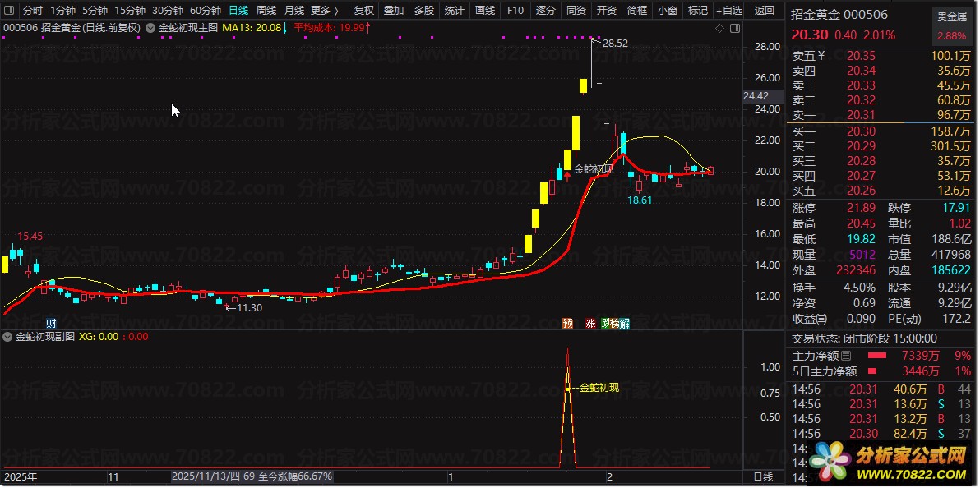Click the 路 marker icon beside 榜

click(x=606, y=323)
